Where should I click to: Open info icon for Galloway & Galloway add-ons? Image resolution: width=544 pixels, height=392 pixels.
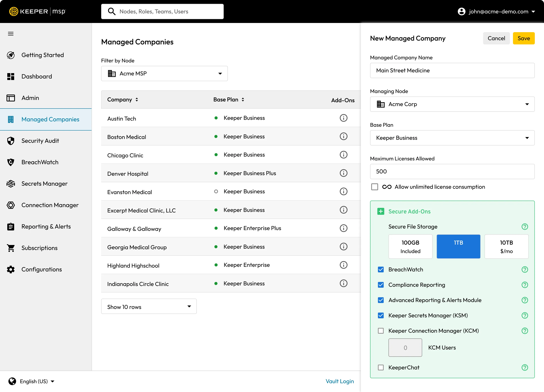point(343,228)
